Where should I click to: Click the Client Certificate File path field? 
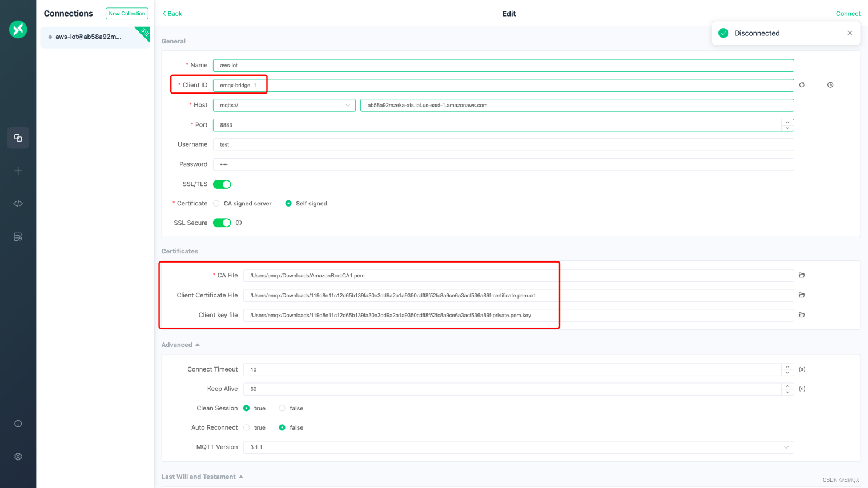tap(519, 296)
